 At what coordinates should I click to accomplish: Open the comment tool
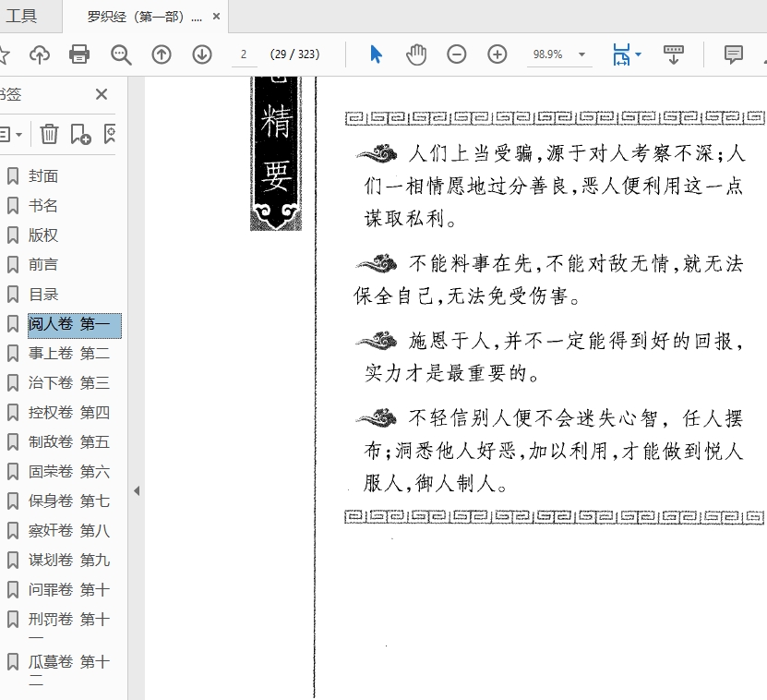(734, 54)
